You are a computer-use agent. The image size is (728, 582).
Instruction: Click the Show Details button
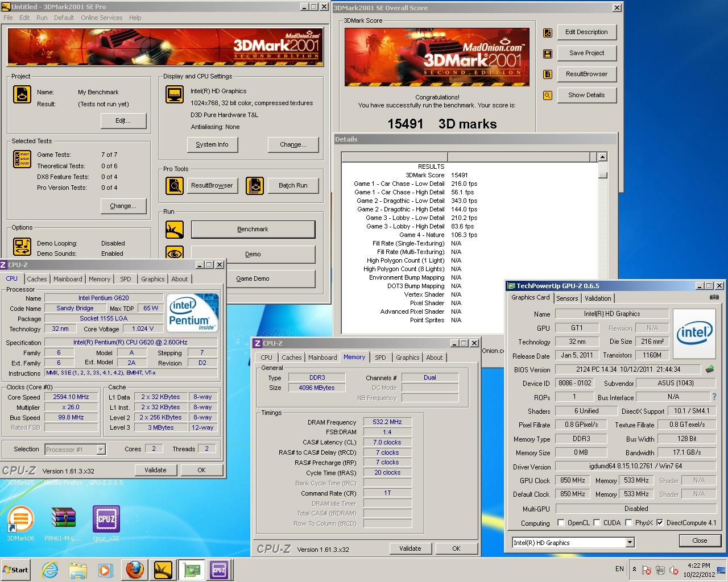pos(586,95)
